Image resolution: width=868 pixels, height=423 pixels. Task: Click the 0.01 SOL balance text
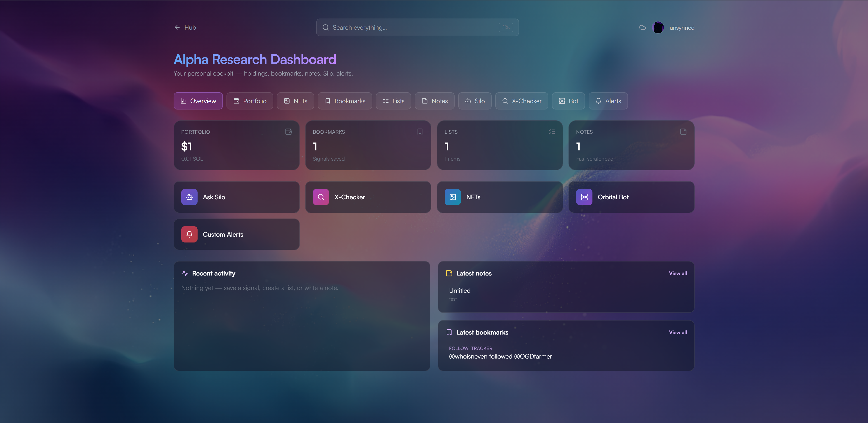tap(192, 159)
